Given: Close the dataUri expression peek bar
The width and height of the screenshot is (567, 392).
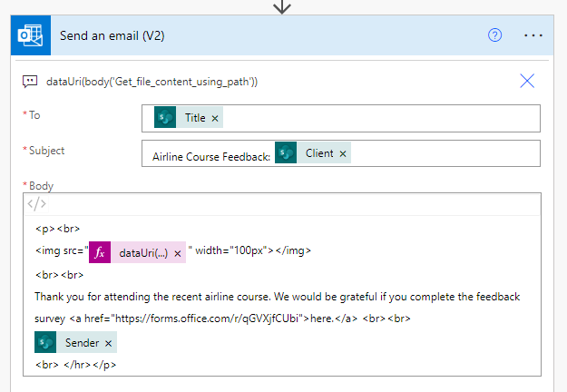Looking at the screenshot, I should (527, 81).
